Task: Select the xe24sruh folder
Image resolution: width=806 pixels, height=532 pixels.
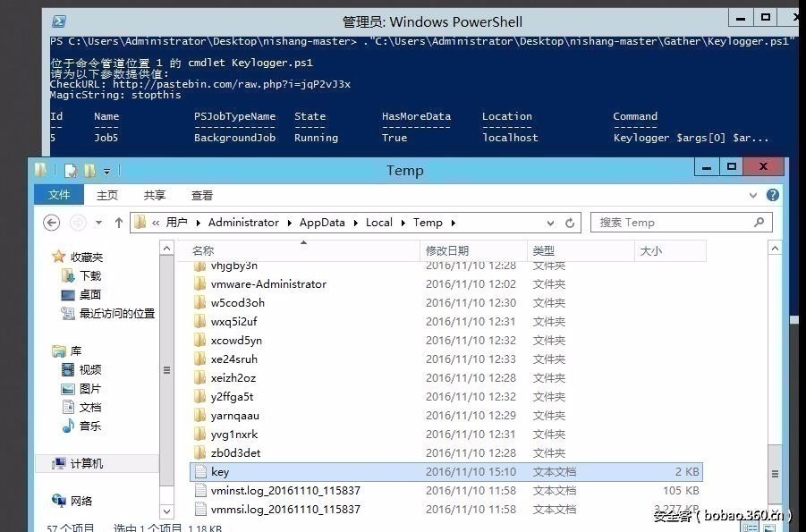Action: [x=233, y=359]
